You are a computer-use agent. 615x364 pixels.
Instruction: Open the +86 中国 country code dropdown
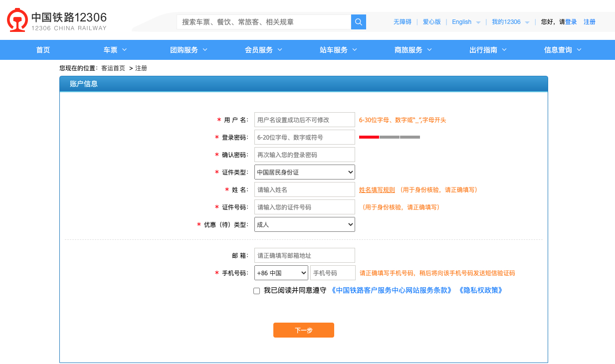tap(281, 273)
